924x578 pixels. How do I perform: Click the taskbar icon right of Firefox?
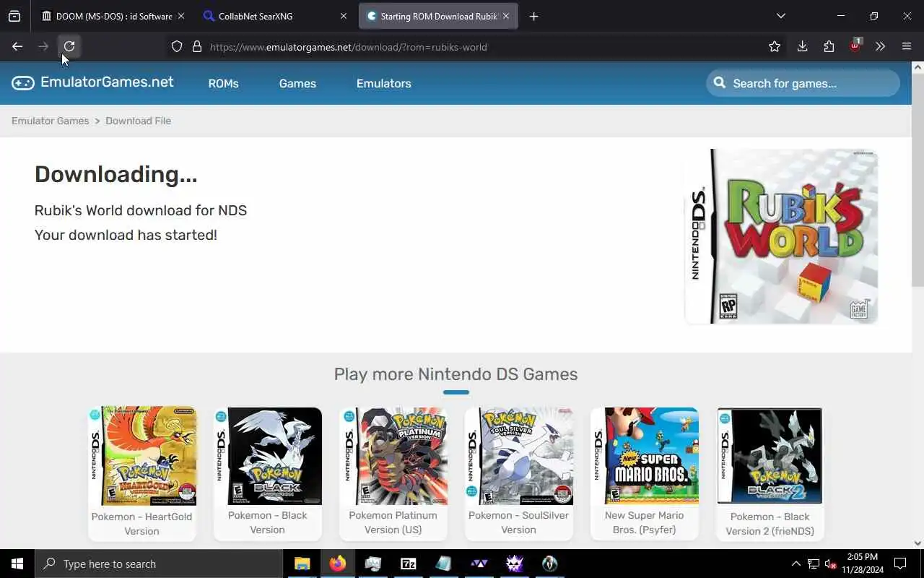click(372, 564)
